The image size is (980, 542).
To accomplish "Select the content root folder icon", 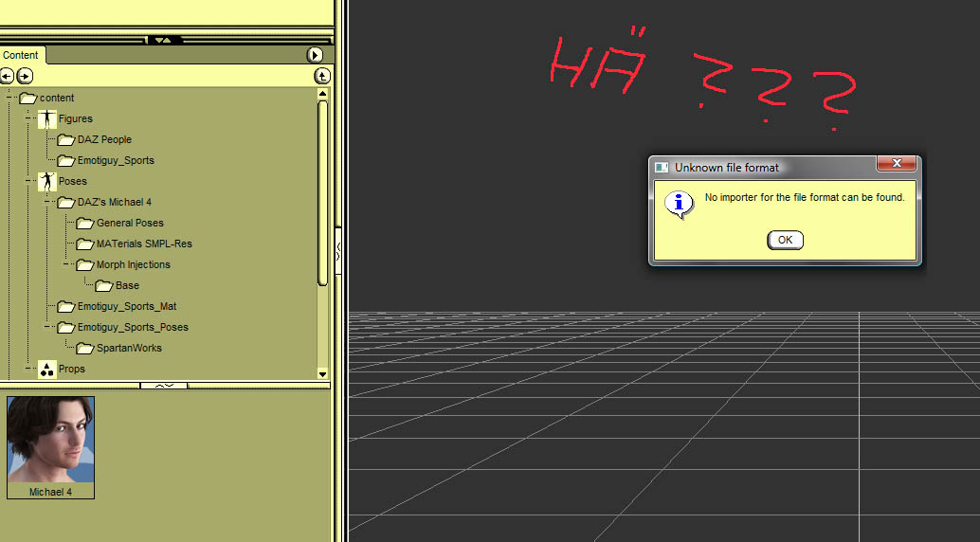I will pyautogui.click(x=28, y=98).
